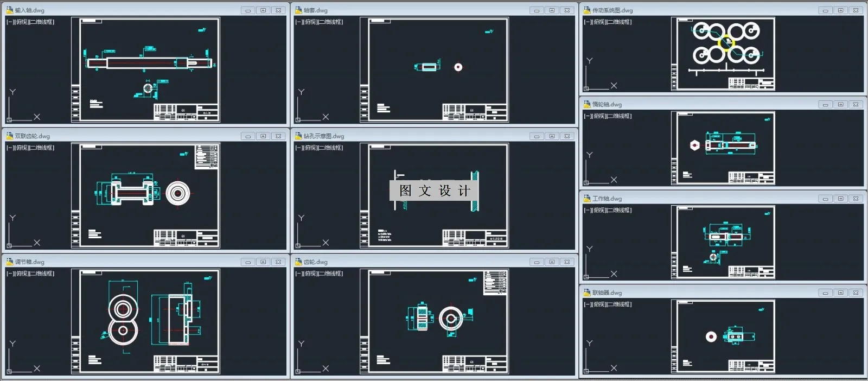Maximize the 传动系统图.dwg drawing window
Image resolution: width=868 pixels, height=381 pixels.
pos(840,10)
